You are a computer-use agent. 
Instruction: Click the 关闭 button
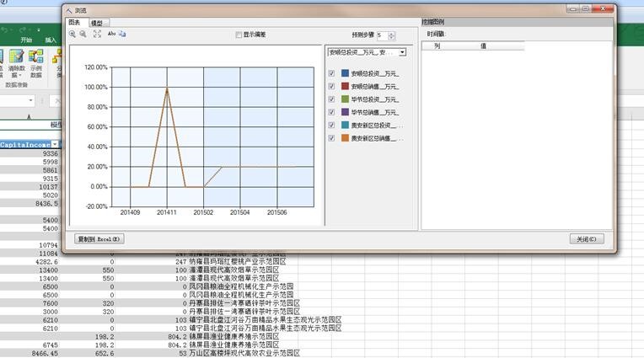pyautogui.click(x=586, y=239)
